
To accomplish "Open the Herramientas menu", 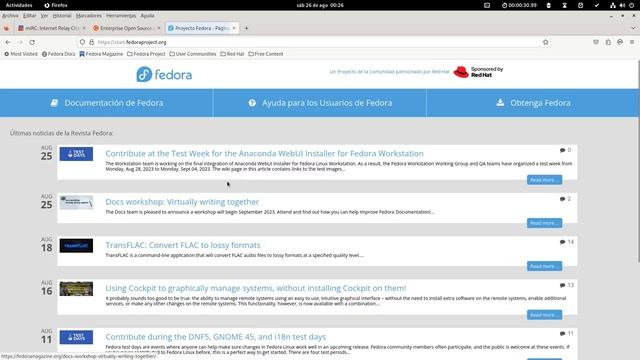I will click(121, 16).
